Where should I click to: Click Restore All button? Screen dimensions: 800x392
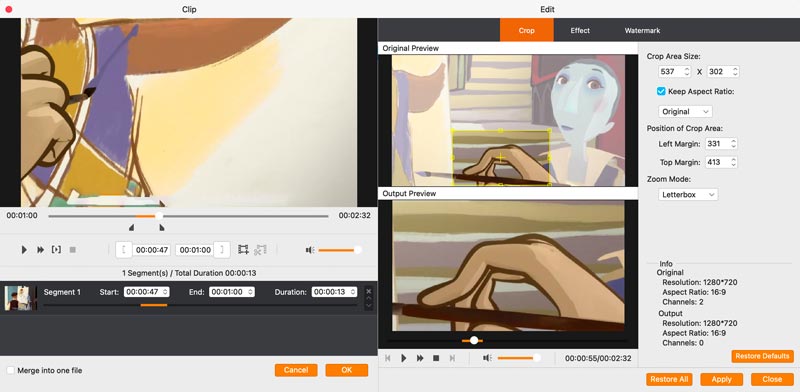pos(669,379)
